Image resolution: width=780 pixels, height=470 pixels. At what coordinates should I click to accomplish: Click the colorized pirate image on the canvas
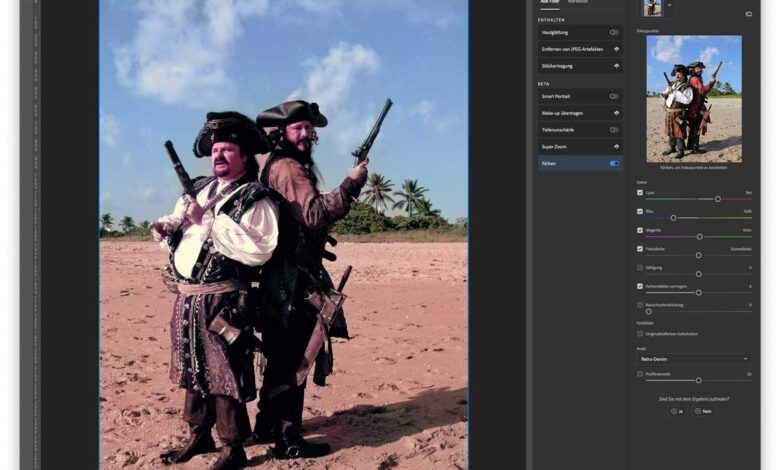pyautogui.click(x=284, y=235)
